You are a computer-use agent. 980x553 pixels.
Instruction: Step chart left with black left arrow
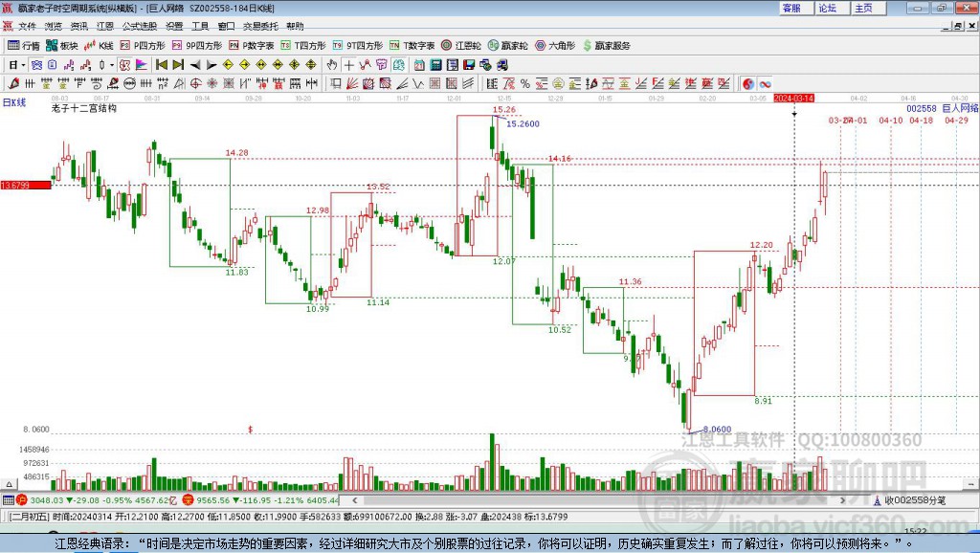tap(195, 65)
